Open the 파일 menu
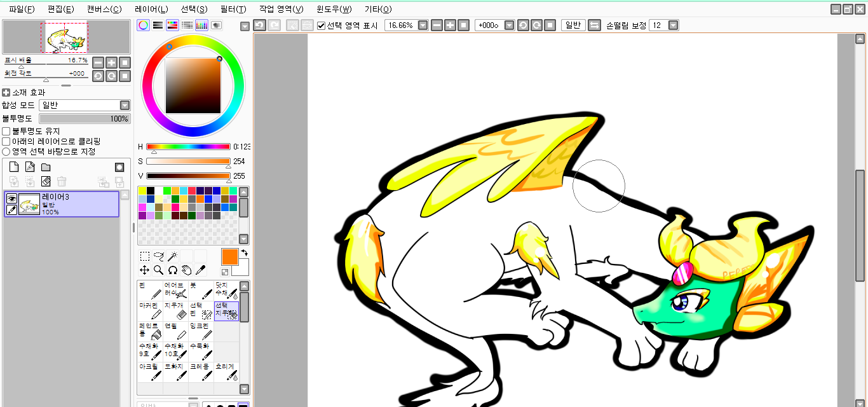Image resolution: width=868 pixels, height=407 pixels. tap(22, 10)
